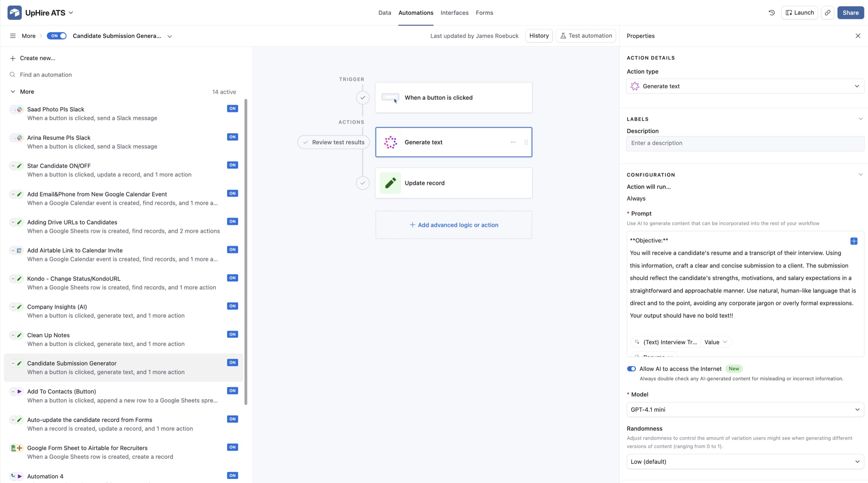Toggle ON badge for Candidate Submission Generator
Screen dimensions: 868x483
(232, 362)
